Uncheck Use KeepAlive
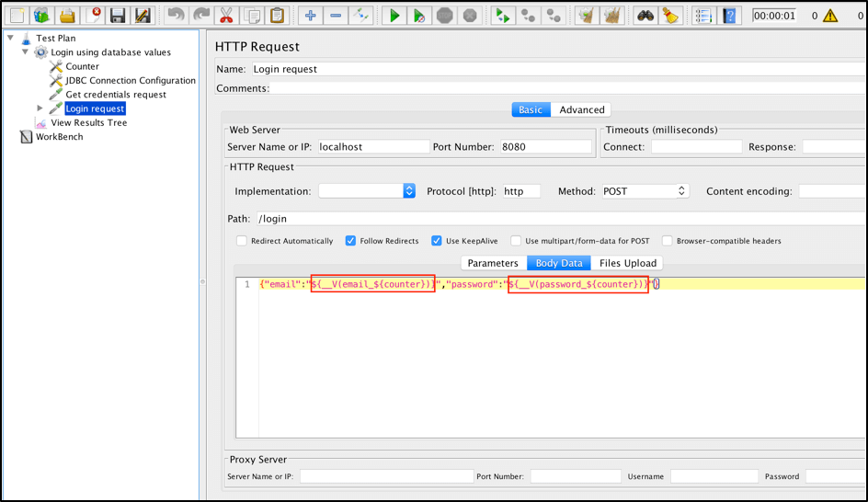The image size is (868, 502). (x=437, y=241)
